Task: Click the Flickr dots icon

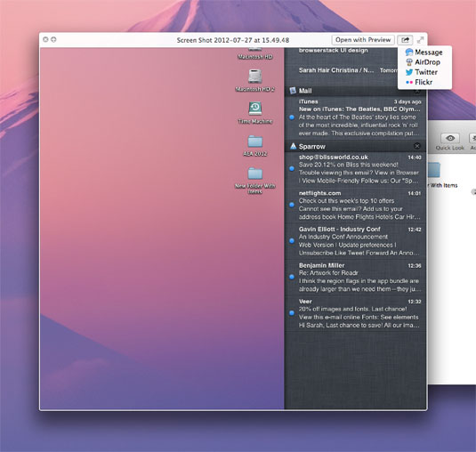Action: 409,82
